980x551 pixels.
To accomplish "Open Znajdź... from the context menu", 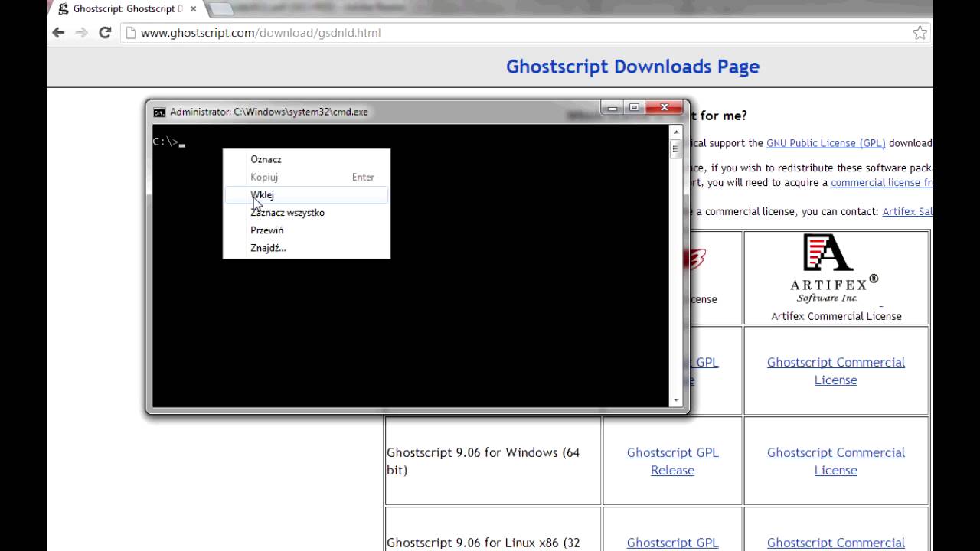I will [x=306, y=247].
